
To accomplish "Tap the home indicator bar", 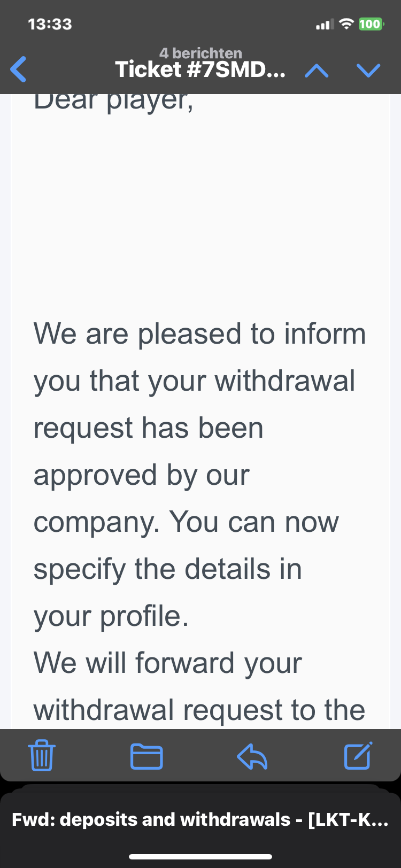I will [x=200, y=857].
